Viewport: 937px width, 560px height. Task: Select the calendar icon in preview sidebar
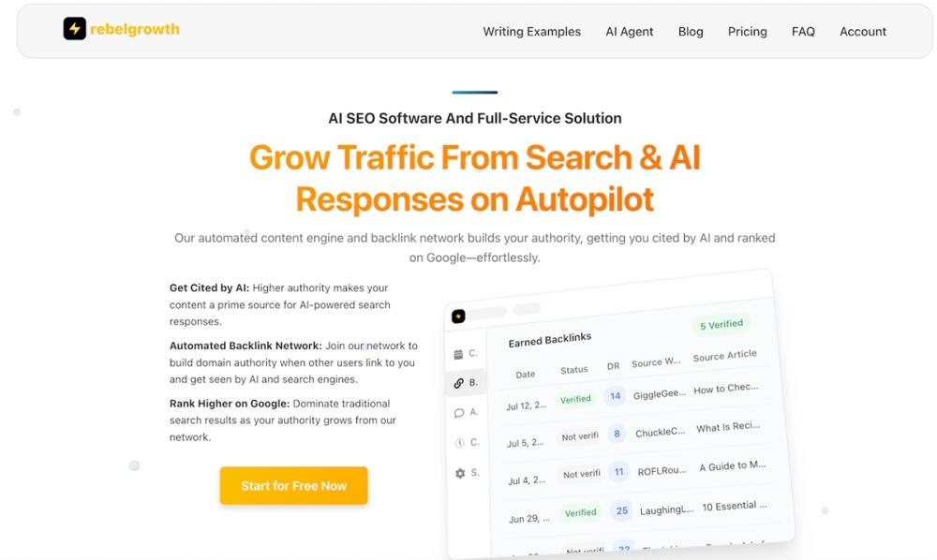pos(458,355)
